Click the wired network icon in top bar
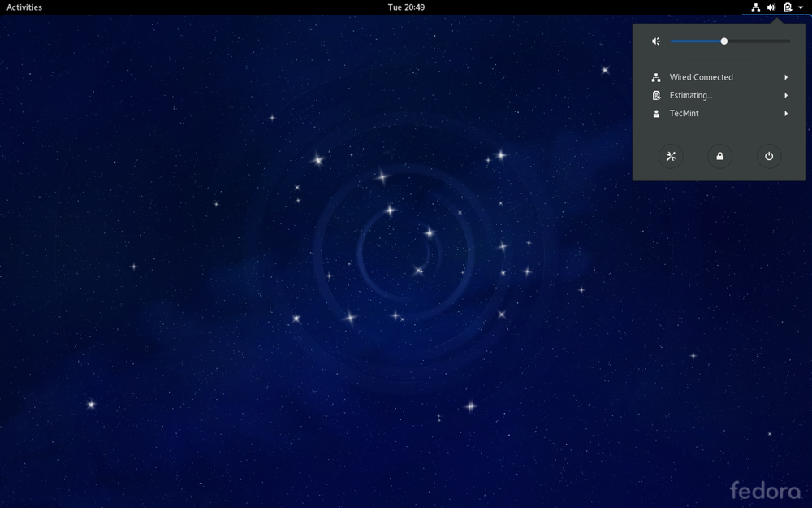This screenshot has height=508, width=812. 755,7
